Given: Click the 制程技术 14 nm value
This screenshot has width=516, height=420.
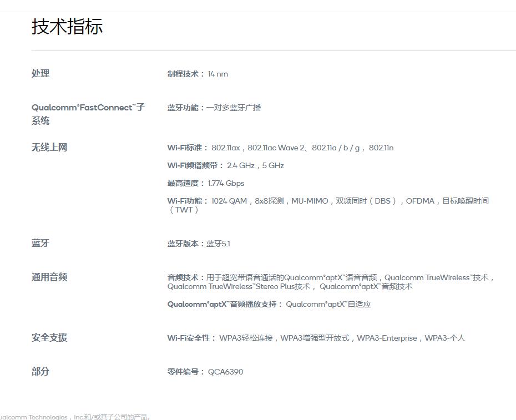Looking at the screenshot, I should (x=198, y=74).
